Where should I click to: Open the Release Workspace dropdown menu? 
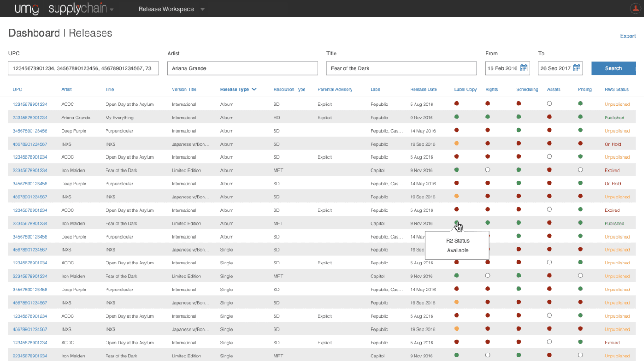(x=171, y=9)
